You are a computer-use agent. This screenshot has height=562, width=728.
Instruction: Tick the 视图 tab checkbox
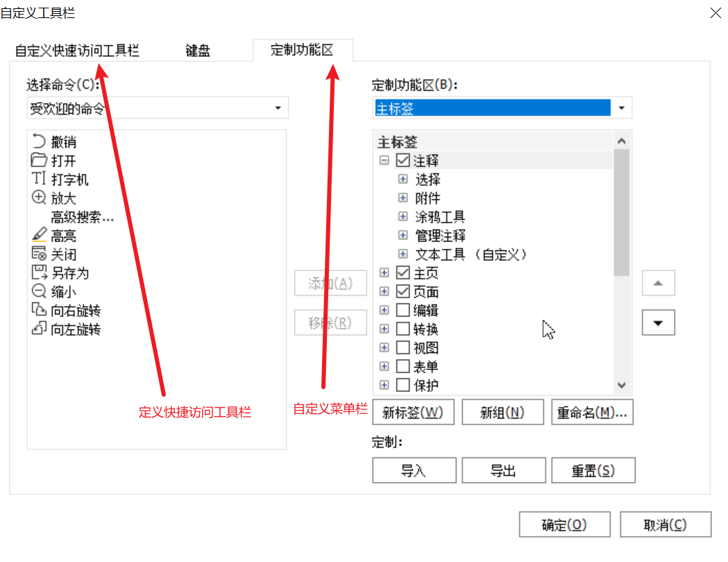403,348
